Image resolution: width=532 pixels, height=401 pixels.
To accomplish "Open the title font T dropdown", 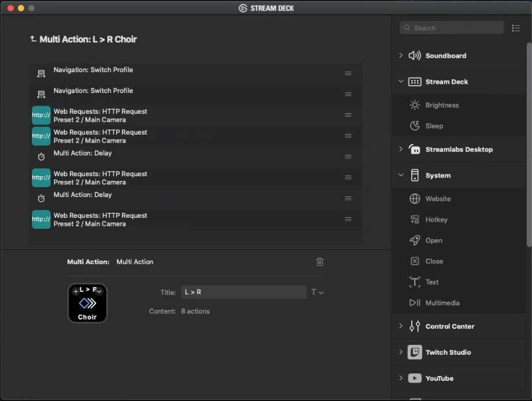I will point(317,292).
